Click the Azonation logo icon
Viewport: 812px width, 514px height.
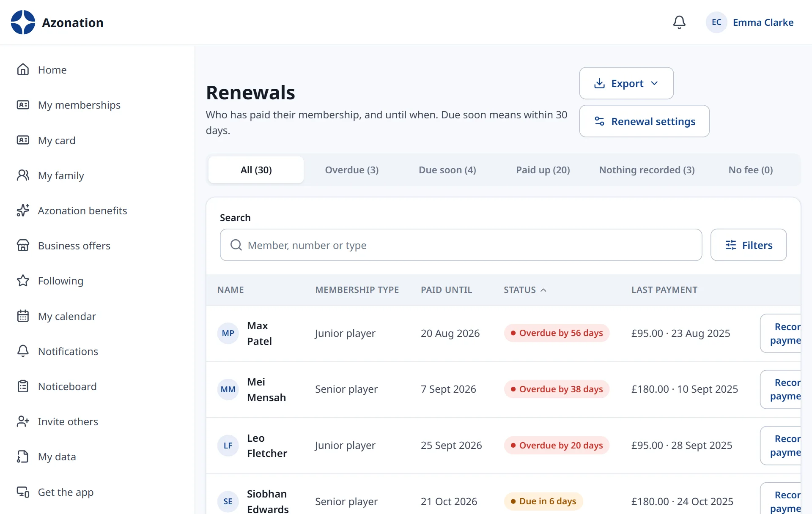coord(23,22)
